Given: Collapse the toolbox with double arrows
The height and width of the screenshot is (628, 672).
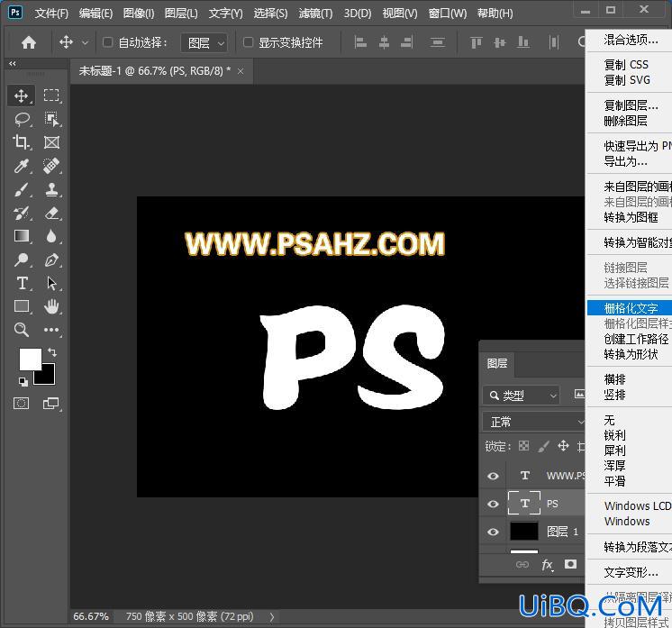Looking at the screenshot, I should (x=13, y=63).
